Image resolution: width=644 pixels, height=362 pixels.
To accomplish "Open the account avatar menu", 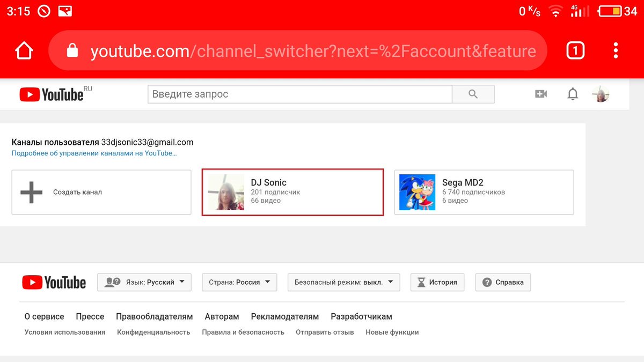I will pyautogui.click(x=601, y=94).
